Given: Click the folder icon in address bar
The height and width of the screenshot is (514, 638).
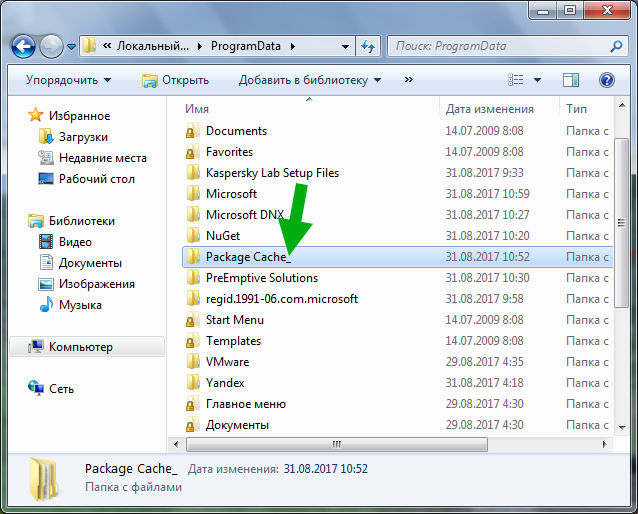Looking at the screenshot, I should [x=89, y=46].
